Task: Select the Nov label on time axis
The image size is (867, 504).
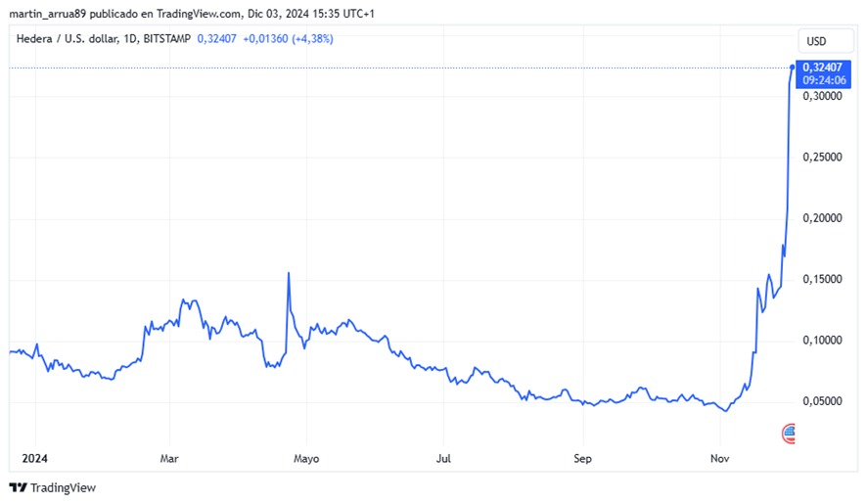Action: pyautogui.click(x=719, y=458)
